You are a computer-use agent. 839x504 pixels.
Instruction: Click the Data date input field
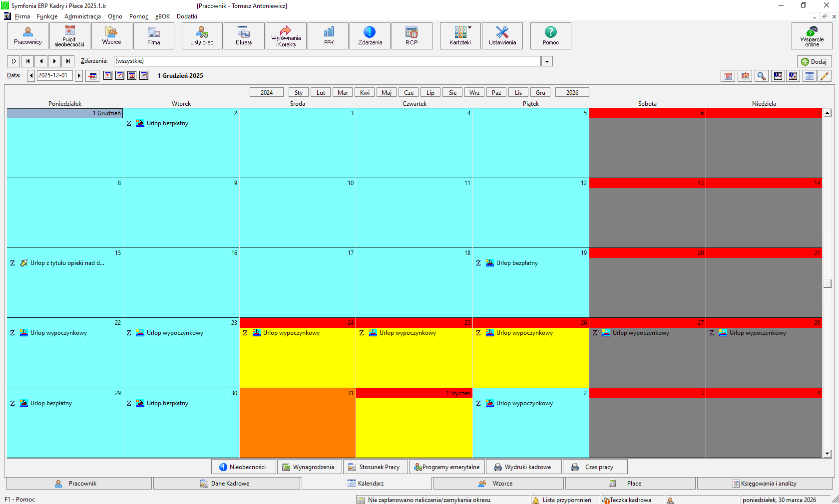point(54,75)
